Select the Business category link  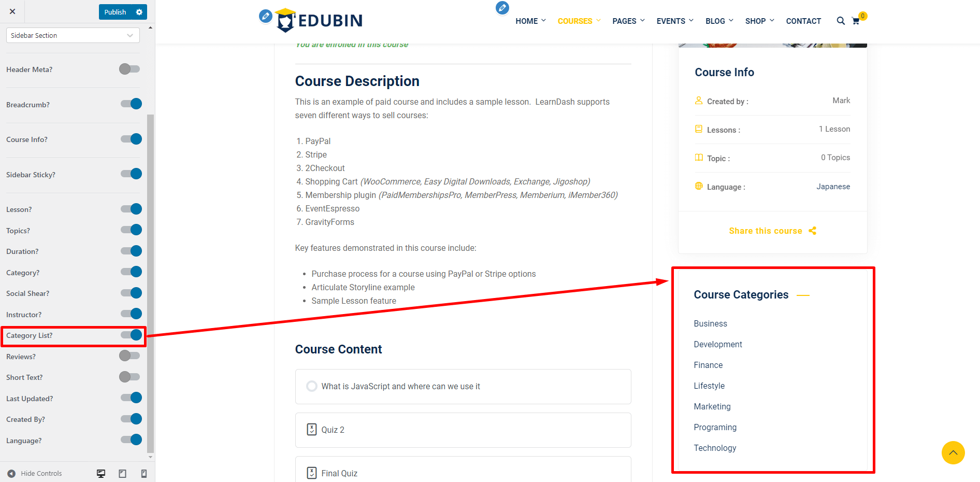tap(710, 323)
